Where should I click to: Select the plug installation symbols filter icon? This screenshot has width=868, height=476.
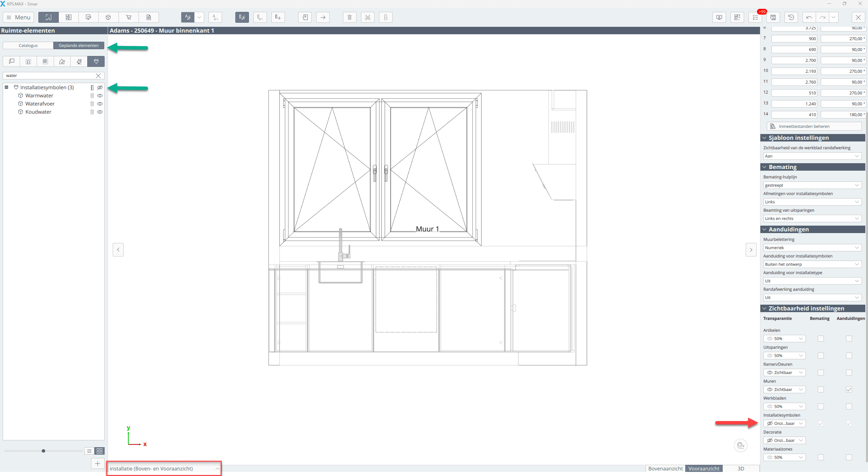[96, 61]
